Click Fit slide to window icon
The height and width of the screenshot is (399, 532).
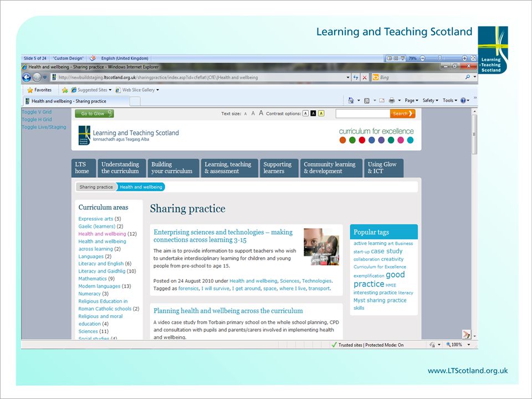tap(473, 58)
